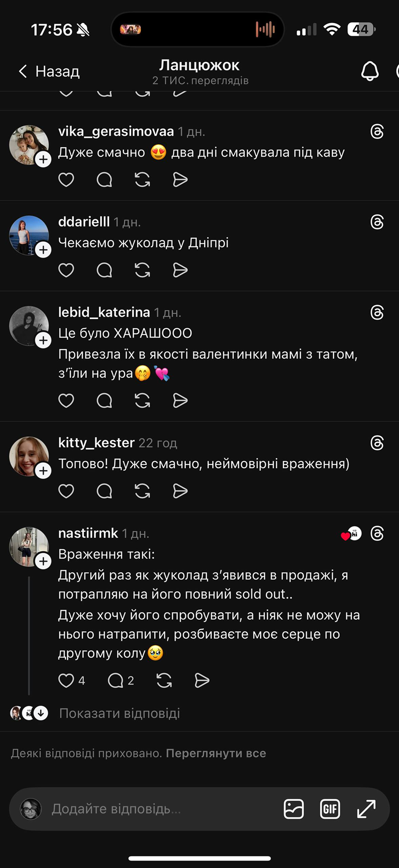Follow vika_gerasimovaa via the avatar plus badge
The height and width of the screenshot is (868, 399).
click(43, 159)
